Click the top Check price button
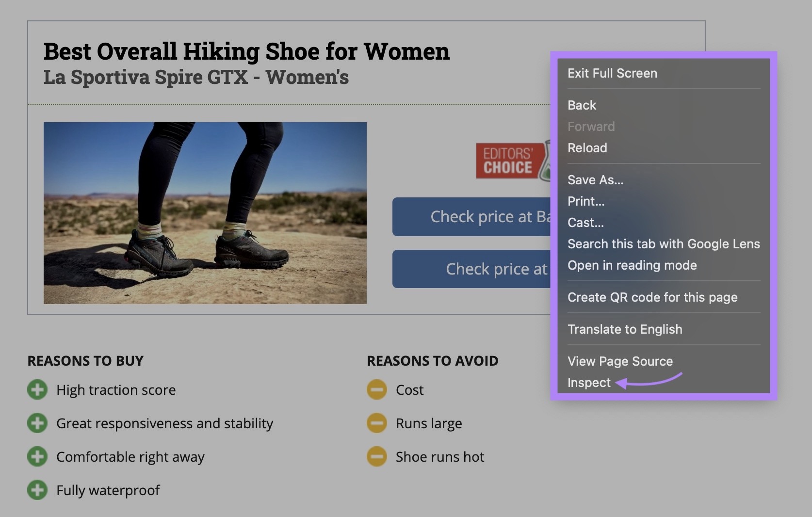The width and height of the screenshot is (812, 517). tap(471, 217)
